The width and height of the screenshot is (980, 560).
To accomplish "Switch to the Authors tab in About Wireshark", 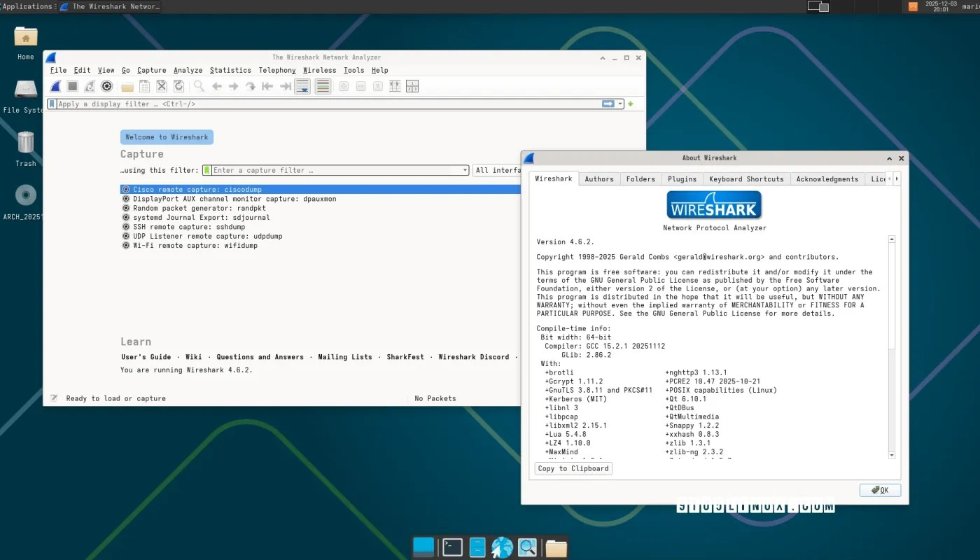I will coord(599,178).
